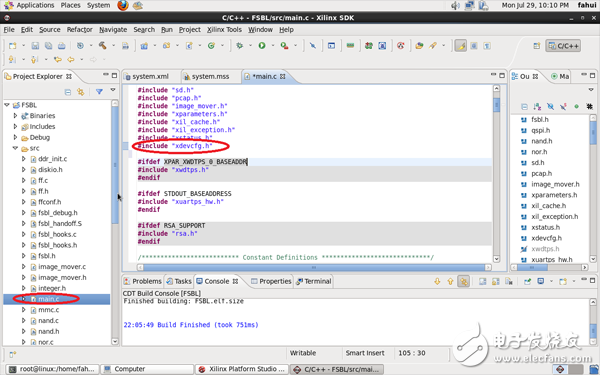
Task: Click the Print toolbar icon
Action: [62, 46]
